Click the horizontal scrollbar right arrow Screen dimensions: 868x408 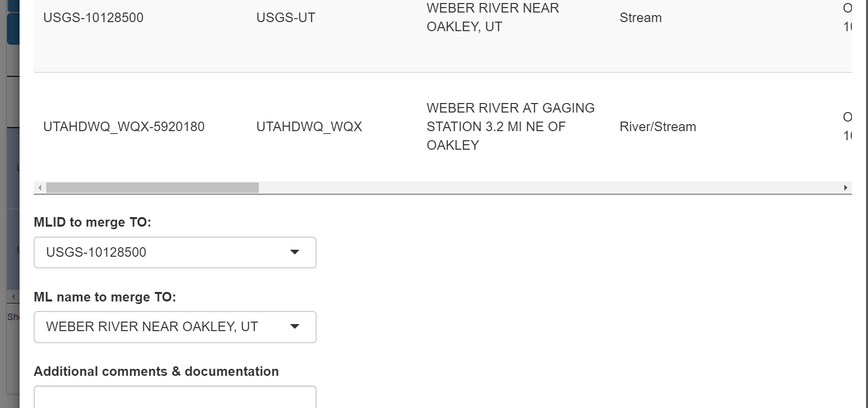(845, 188)
